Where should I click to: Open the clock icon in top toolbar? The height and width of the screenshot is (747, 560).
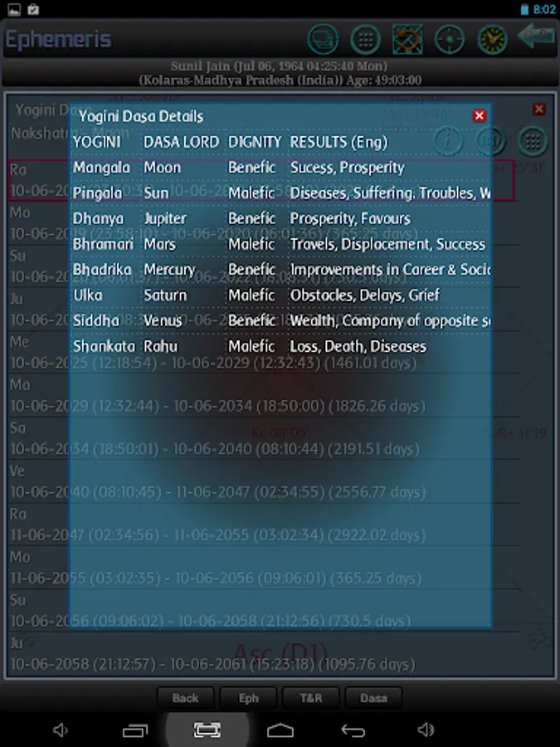point(492,39)
